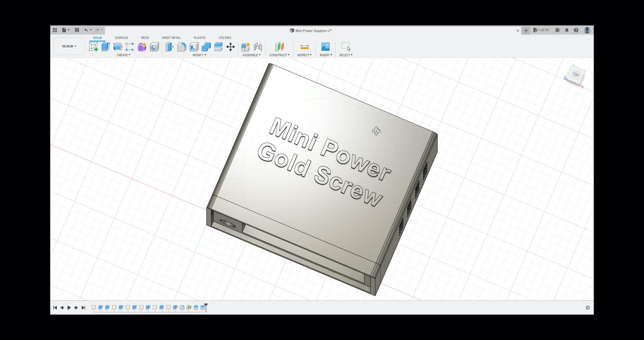Viewport: 644px width, 340px height.
Task: Expand the DESIGN workspace switcher
Action: click(x=69, y=46)
